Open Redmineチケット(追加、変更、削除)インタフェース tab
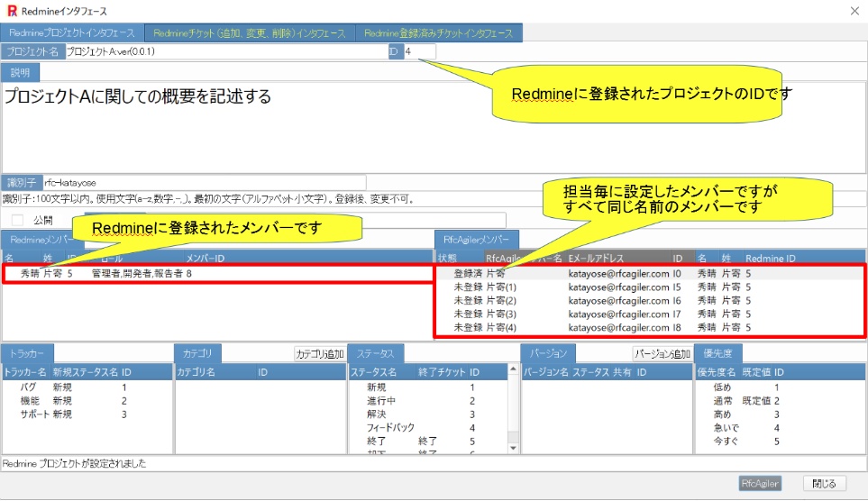 (249, 33)
